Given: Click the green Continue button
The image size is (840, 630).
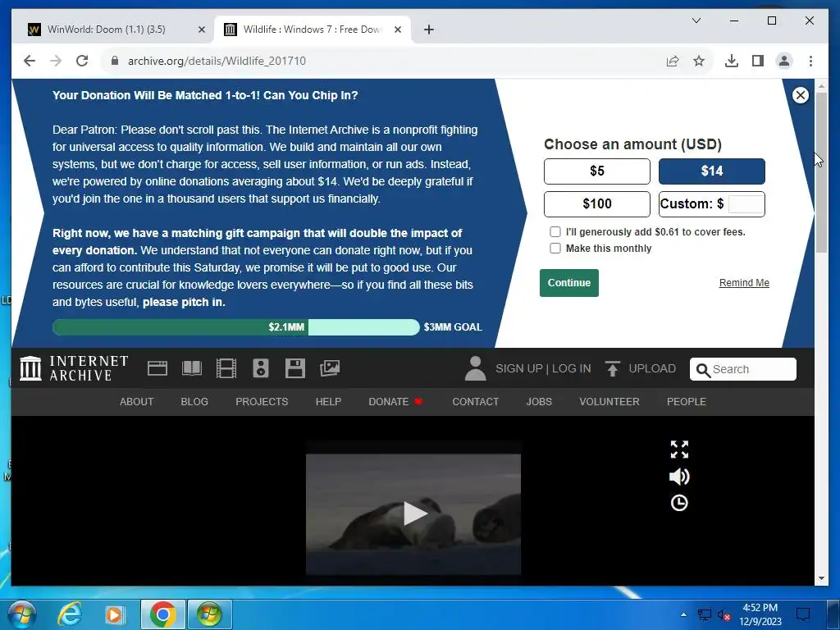Looking at the screenshot, I should point(569,283).
